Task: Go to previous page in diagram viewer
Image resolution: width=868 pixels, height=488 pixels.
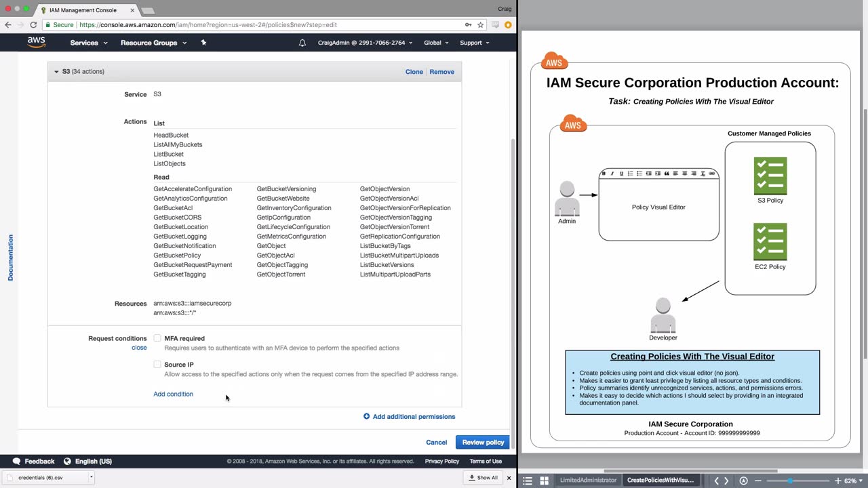Action: point(716,481)
